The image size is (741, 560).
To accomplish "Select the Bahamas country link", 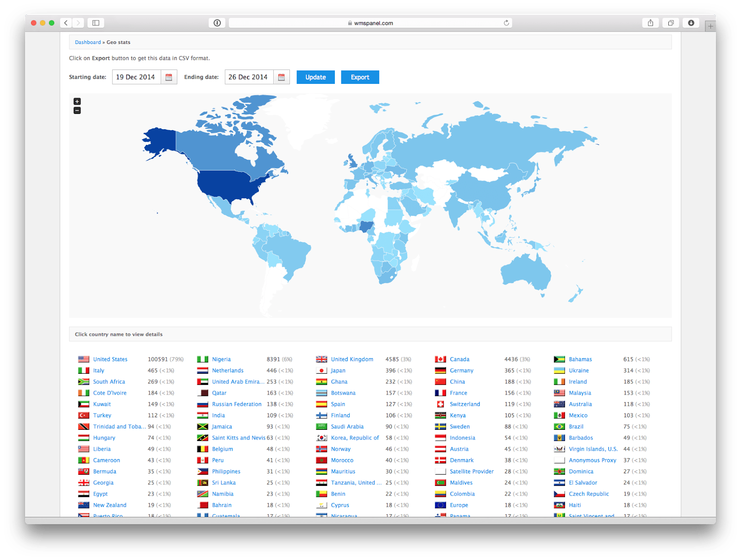I will pos(580,359).
